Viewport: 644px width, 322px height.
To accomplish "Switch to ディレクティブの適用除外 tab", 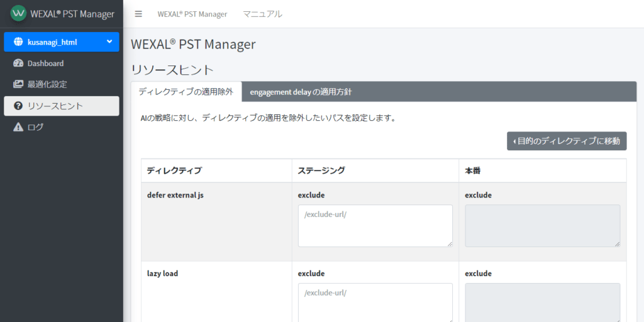I will click(x=186, y=92).
